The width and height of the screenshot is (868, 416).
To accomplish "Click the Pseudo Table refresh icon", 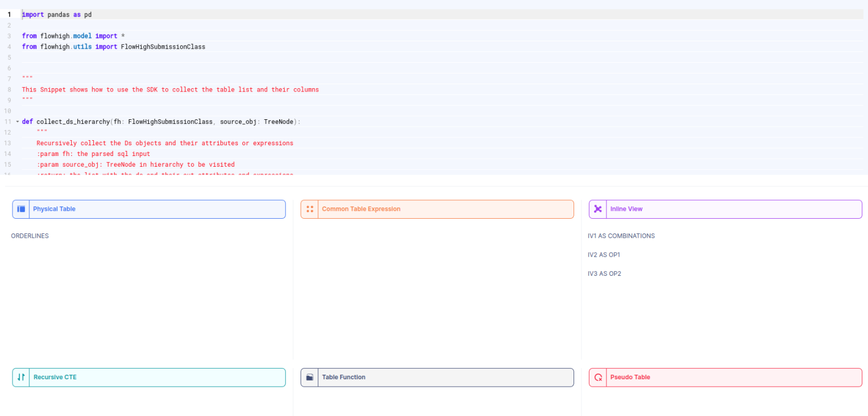I will (597, 377).
